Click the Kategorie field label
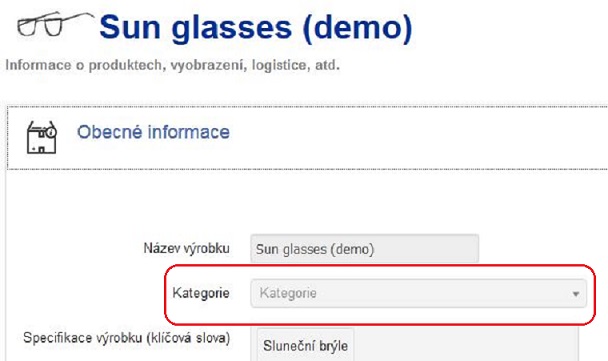Screen dimensions: 608x361 point(200,293)
